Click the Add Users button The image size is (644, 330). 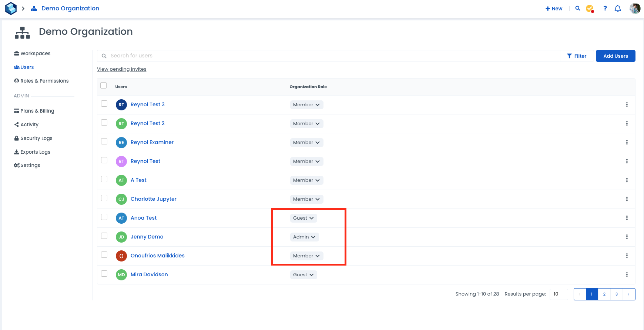(x=616, y=56)
